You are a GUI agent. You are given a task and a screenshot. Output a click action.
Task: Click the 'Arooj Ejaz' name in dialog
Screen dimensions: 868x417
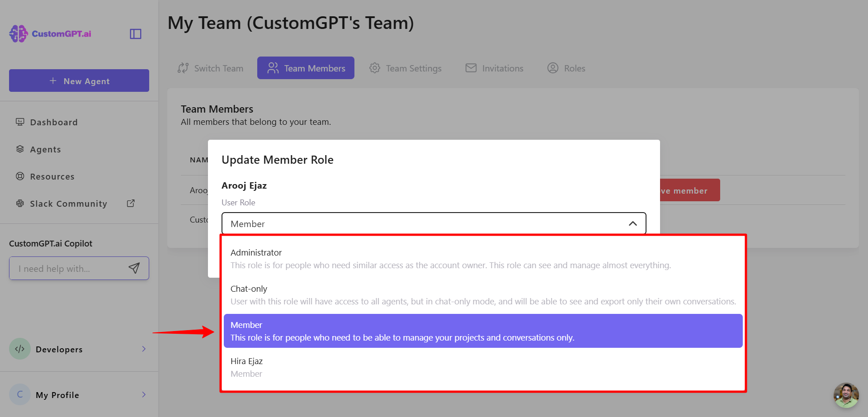click(x=244, y=185)
